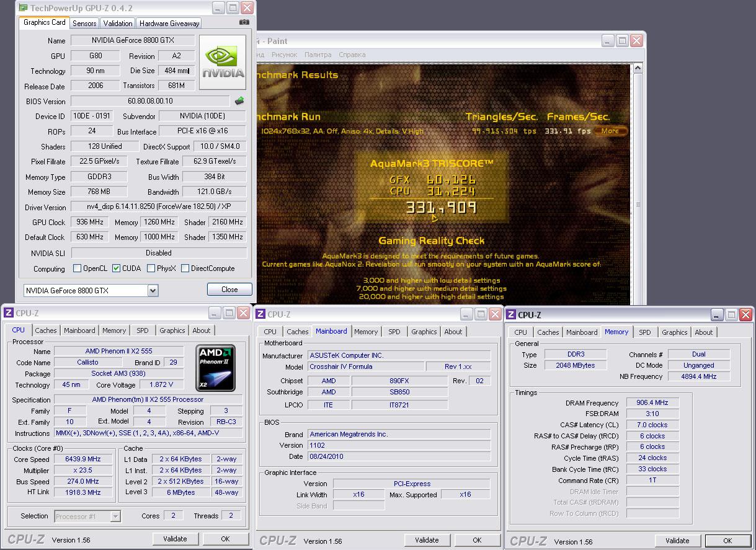
Task: Open the NVIDIA GeForce 8800 GTX card dropdown
Action: point(153,290)
